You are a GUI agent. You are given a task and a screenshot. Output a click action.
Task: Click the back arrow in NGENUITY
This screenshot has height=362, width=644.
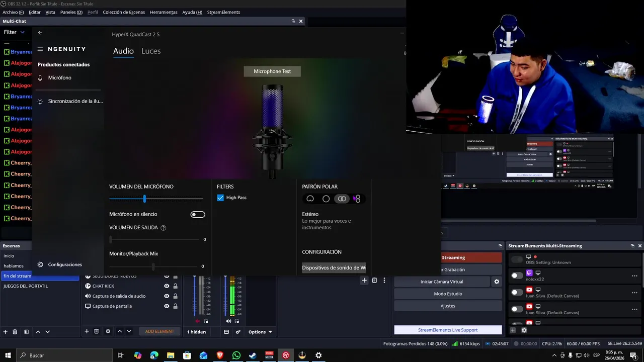(x=40, y=33)
